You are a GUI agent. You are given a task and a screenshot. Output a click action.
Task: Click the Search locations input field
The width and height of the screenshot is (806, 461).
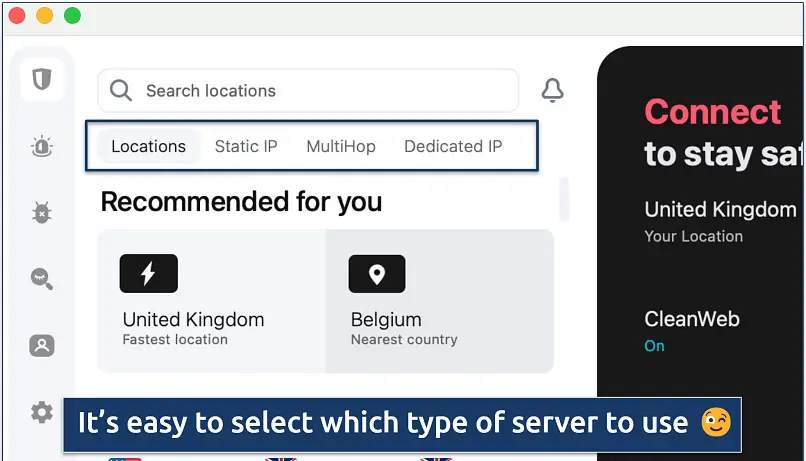tap(320, 91)
